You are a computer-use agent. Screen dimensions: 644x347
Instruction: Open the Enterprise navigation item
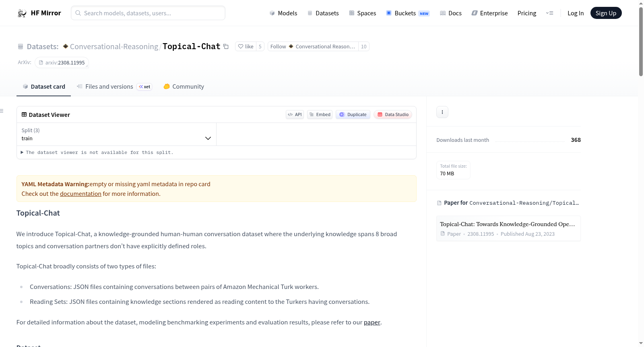coord(489,13)
